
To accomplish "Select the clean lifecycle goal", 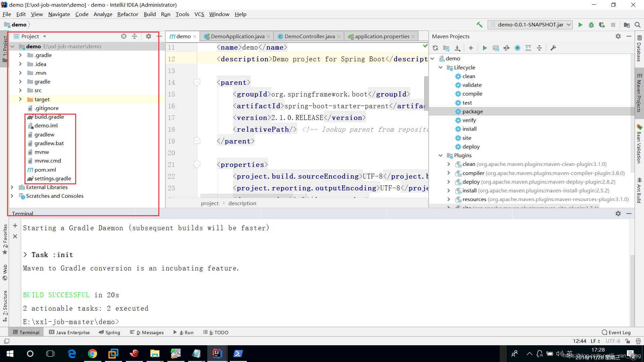I will tap(469, 76).
